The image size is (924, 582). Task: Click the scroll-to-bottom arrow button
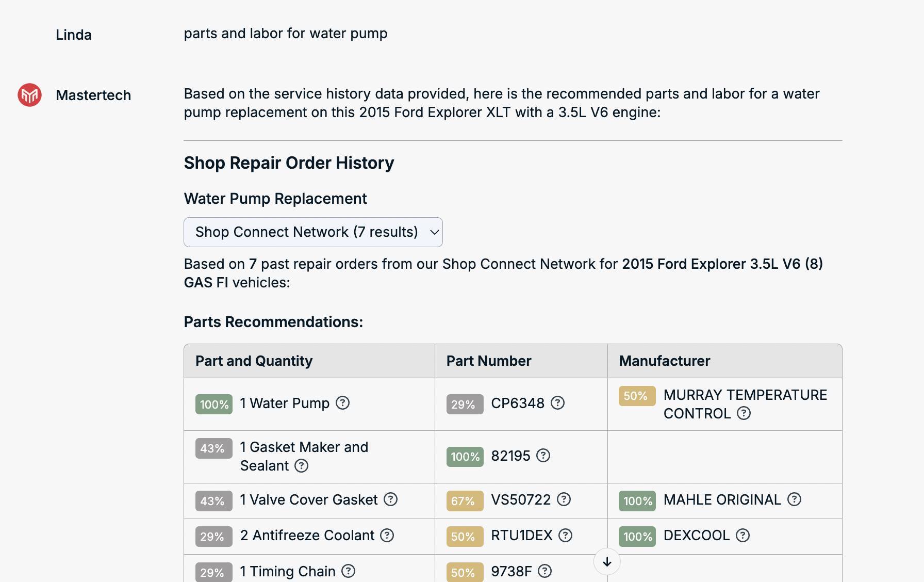click(607, 562)
